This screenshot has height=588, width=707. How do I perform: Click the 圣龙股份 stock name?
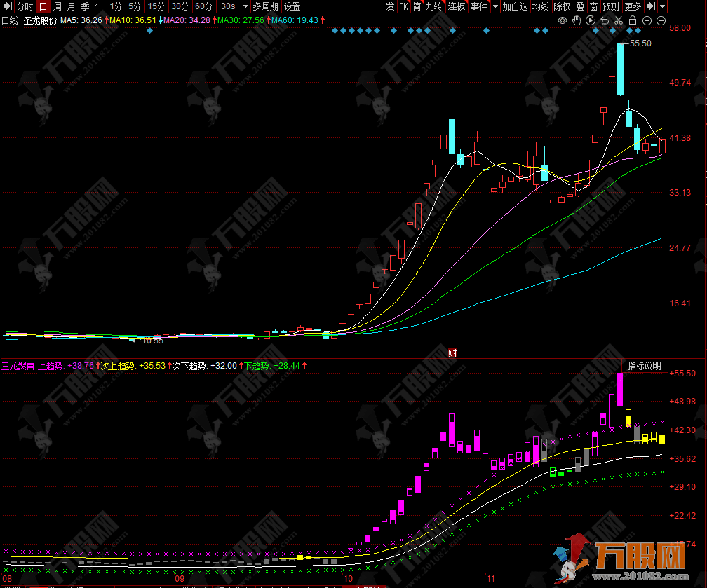40,20
